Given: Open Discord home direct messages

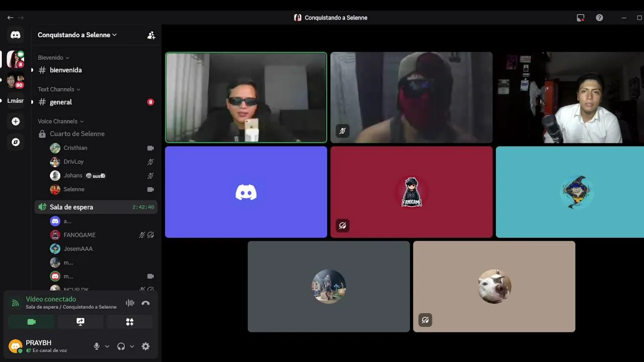Looking at the screenshot, I should [16, 35].
